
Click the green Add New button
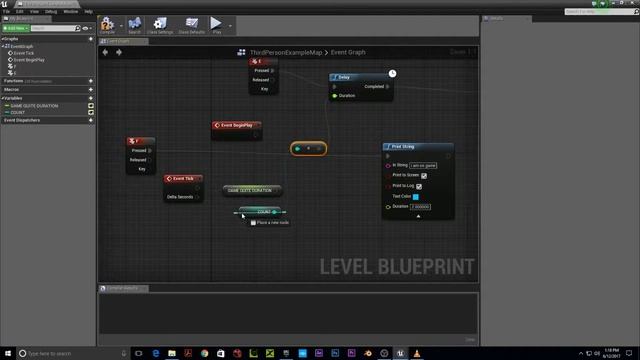click(x=16, y=28)
